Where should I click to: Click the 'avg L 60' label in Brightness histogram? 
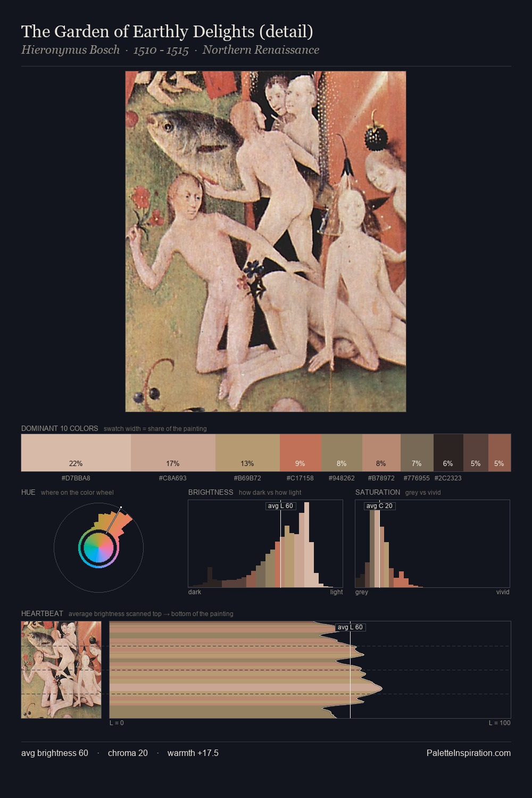point(280,506)
